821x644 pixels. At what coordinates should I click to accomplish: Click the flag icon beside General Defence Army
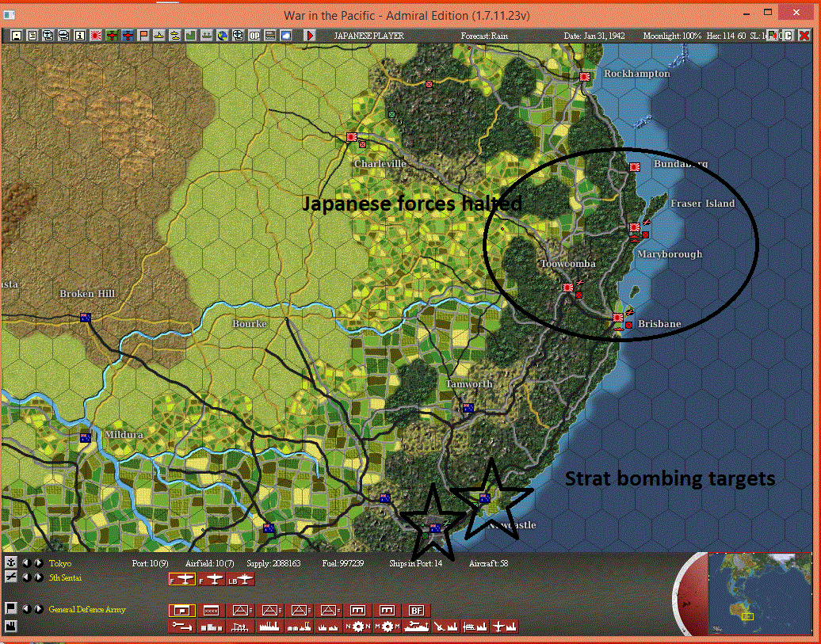(x=10, y=608)
